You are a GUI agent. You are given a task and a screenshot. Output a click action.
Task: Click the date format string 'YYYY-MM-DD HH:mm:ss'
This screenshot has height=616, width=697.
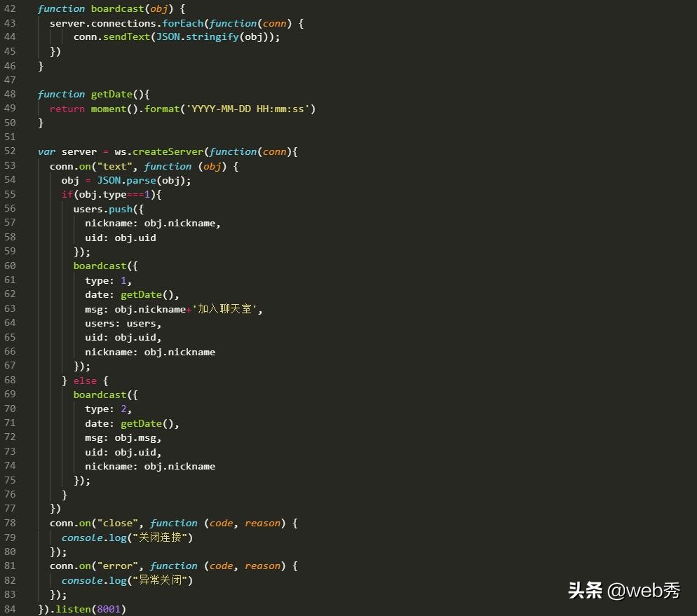coord(249,109)
